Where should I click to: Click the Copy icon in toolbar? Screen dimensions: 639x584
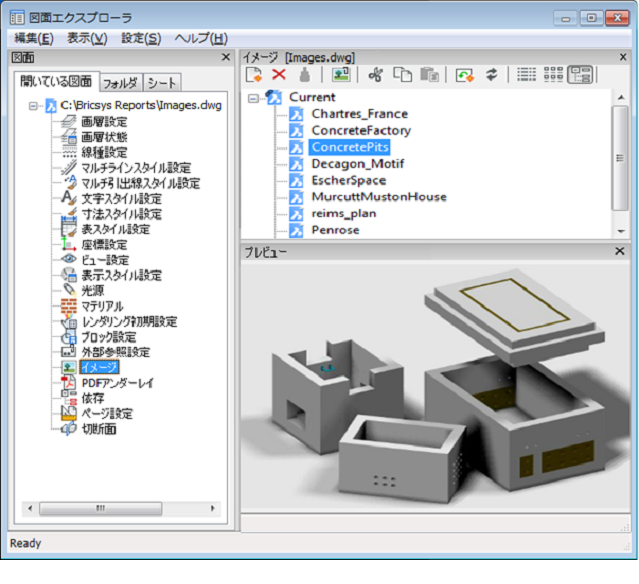pyautogui.click(x=402, y=75)
